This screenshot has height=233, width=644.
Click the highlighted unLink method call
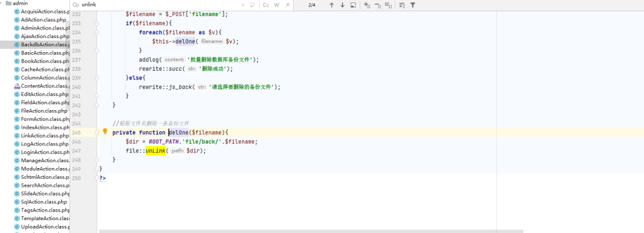coord(155,151)
